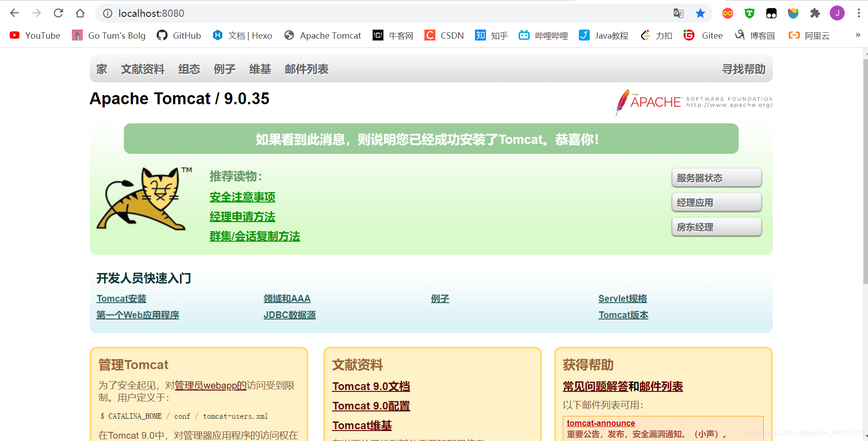
Task: Open Go Tum's Bolg bookmark
Action: 109,35
